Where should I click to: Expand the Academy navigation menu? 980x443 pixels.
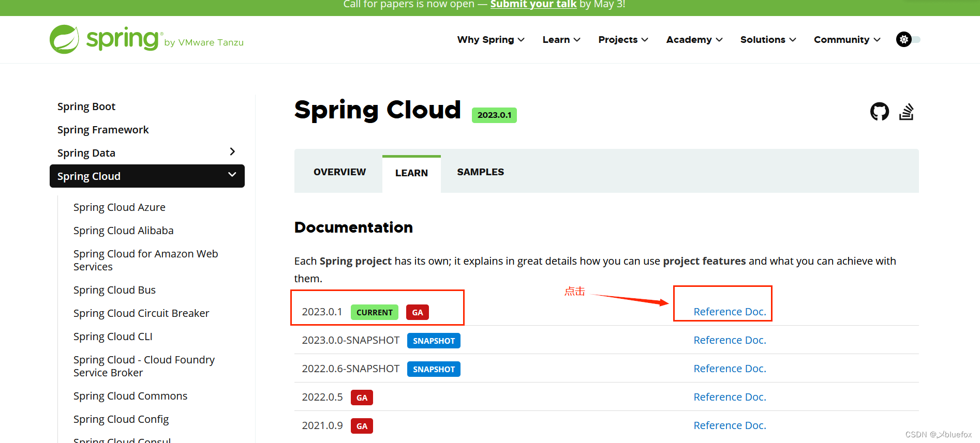point(694,40)
